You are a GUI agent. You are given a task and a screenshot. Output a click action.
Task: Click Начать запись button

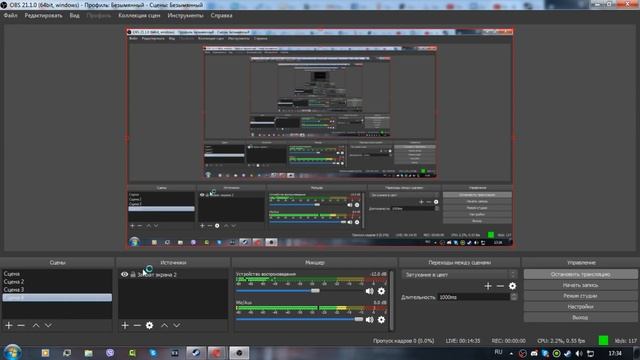click(580, 285)
